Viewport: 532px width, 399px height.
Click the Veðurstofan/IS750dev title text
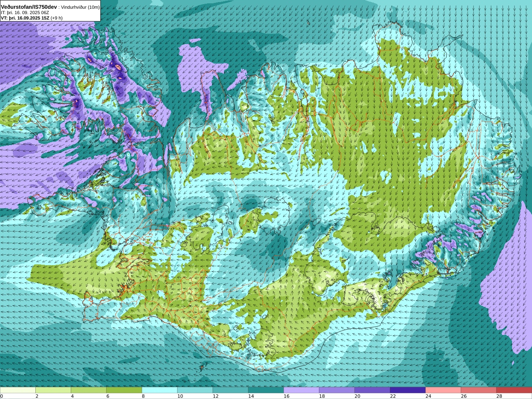[x=29, y=7]
